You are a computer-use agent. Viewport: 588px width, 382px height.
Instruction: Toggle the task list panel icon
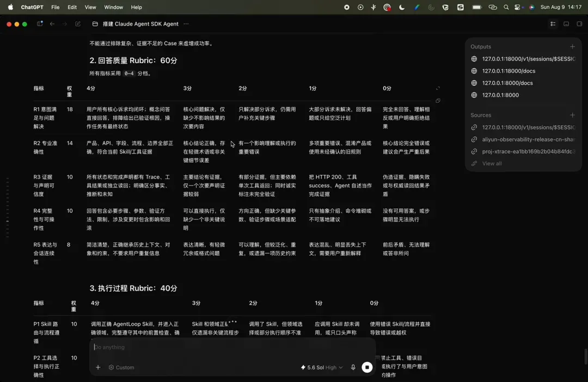point(553,23)
